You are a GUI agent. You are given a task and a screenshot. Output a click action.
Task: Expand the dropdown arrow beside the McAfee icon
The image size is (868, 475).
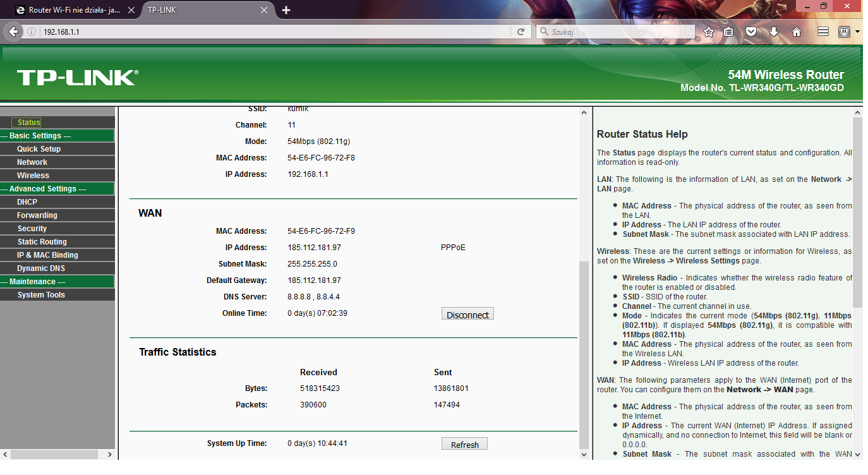pos(857,32)
